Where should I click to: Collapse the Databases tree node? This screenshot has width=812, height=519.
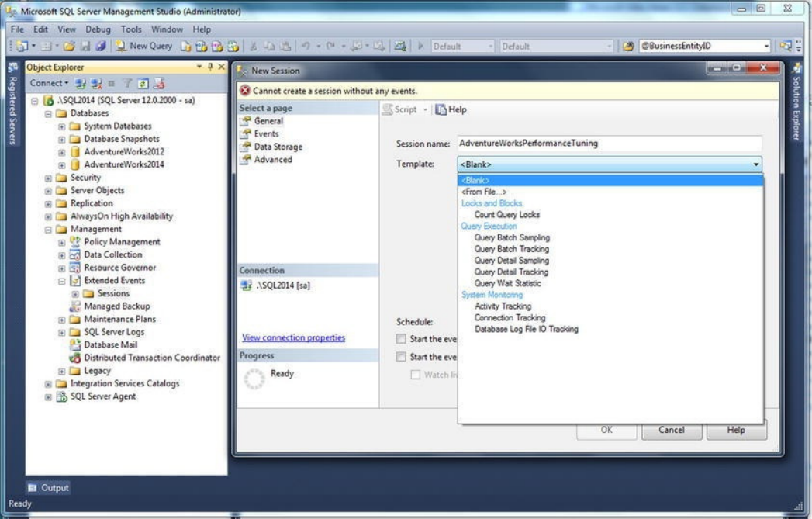point(48,113)
